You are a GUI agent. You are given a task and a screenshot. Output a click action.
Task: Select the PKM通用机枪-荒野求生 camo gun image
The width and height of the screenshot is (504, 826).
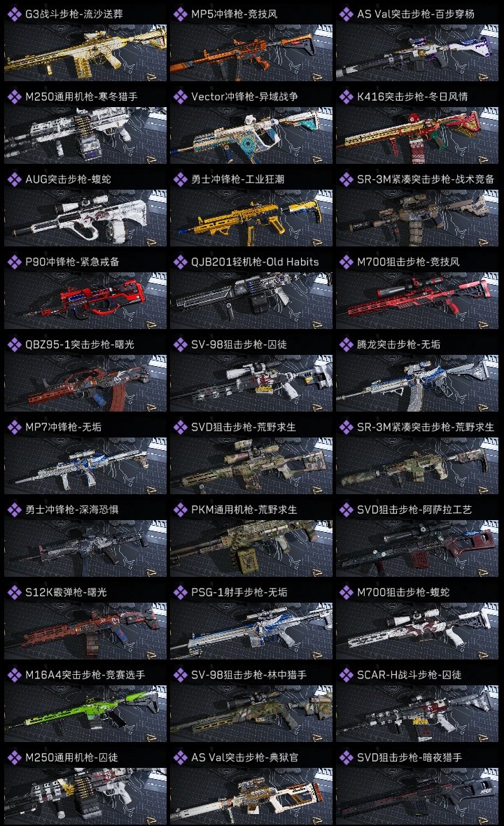coord(251,548)
